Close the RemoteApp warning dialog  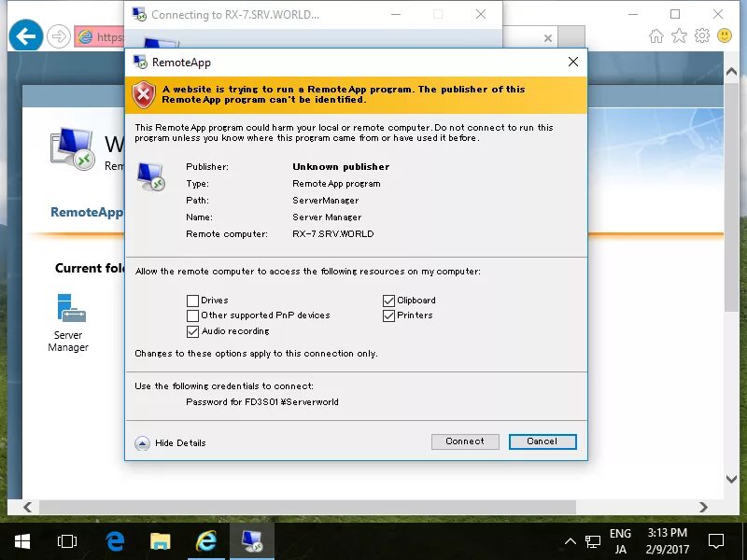pyautogui.click(x=573, y=62)
